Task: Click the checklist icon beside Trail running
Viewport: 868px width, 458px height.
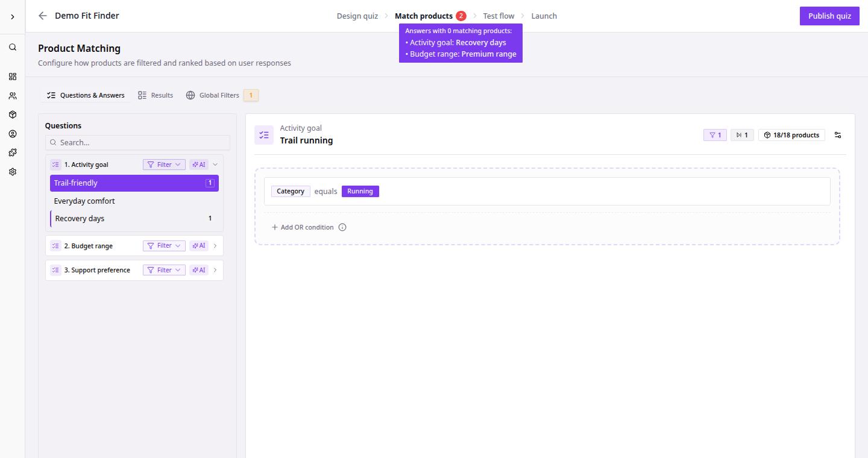Action: 264,135
